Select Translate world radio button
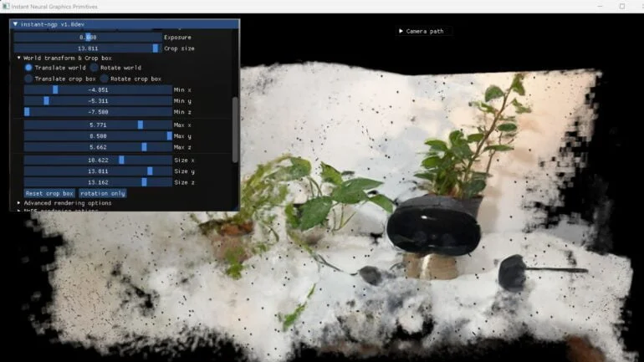644x362 pixels. point(28,68)
